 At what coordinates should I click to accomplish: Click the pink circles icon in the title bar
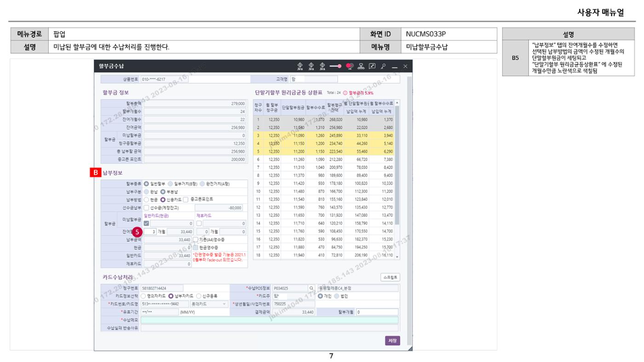pyautogui.click(x=350, y=66)
